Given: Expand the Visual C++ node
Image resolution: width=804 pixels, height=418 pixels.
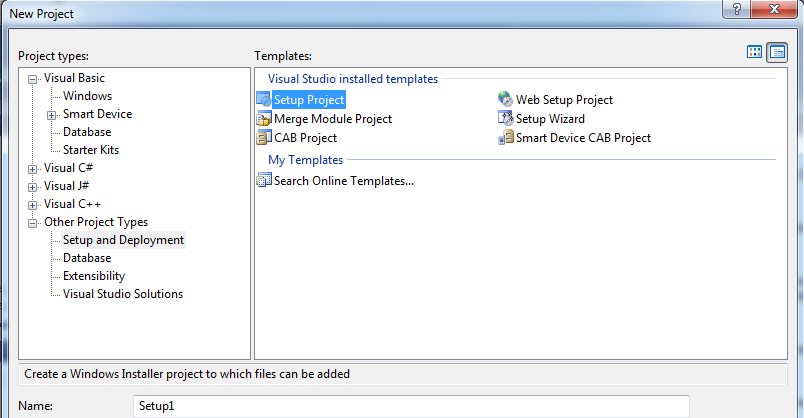Looking at the screenshot, I should (33, 205).
